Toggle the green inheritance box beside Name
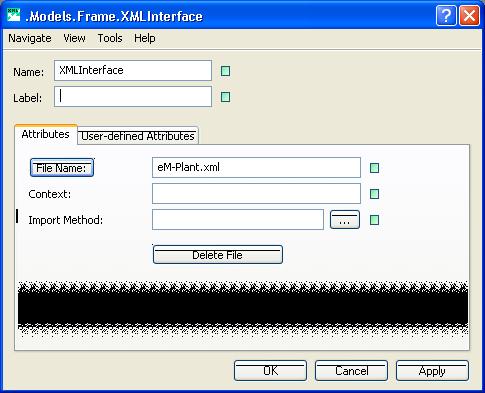Image resolution: width=485 pixels, height=393 pixels. [226, 71]
